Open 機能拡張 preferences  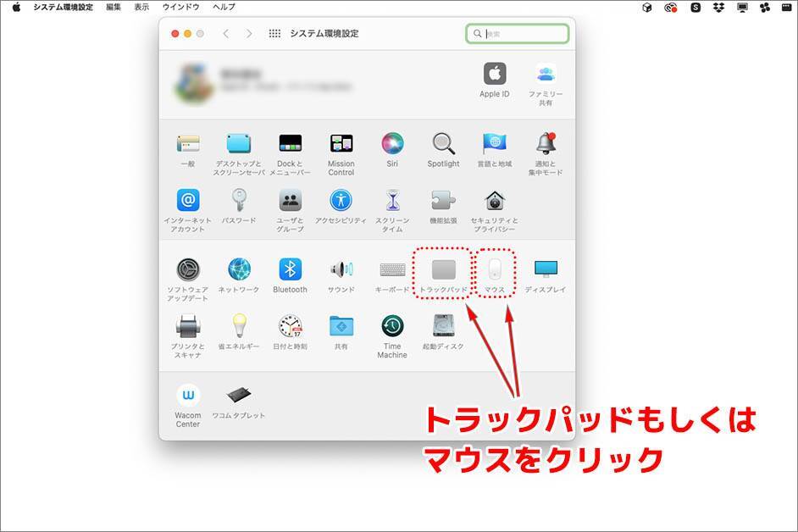443,200
